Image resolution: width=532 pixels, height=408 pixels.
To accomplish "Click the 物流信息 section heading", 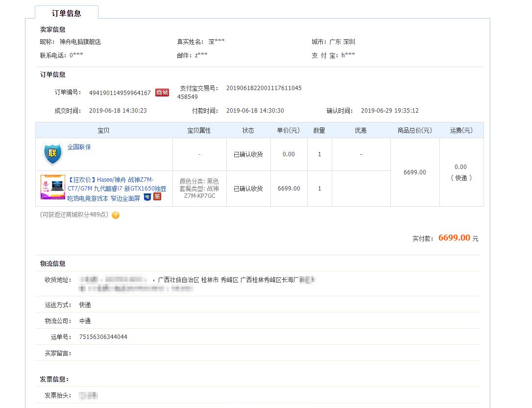I will 52,264.
